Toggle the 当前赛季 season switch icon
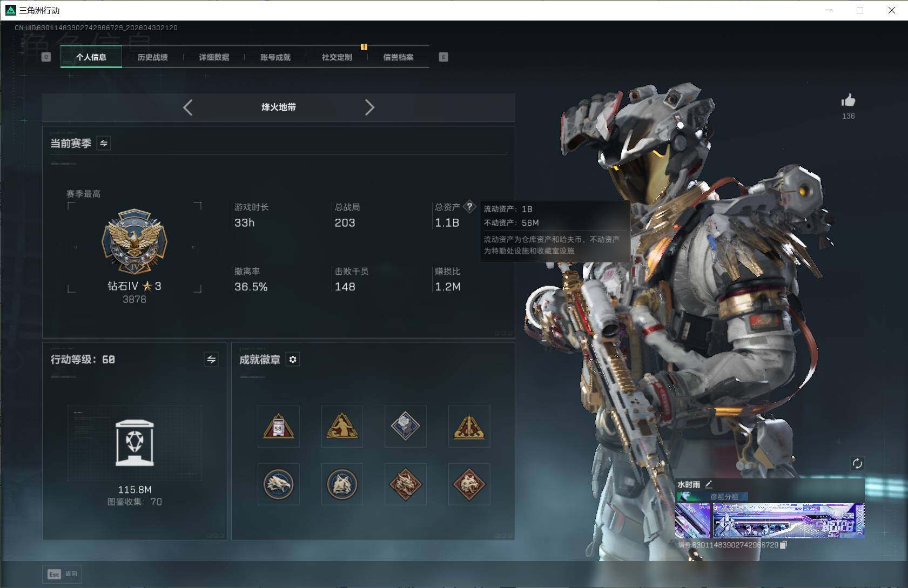Image resolution: width=908 pixels, height=588 pixels. tap(104, 143)
